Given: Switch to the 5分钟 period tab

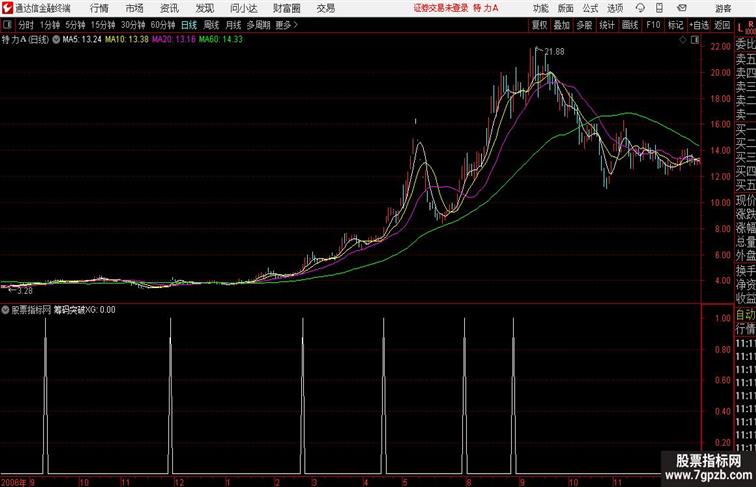Looking at the screenshot, I should (75, 25).
